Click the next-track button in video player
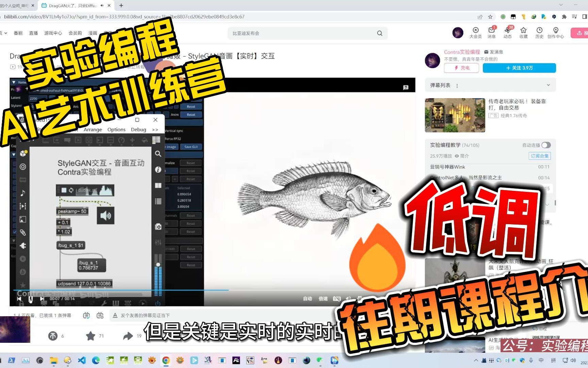 pyautogui.click(x=42, y=299)
